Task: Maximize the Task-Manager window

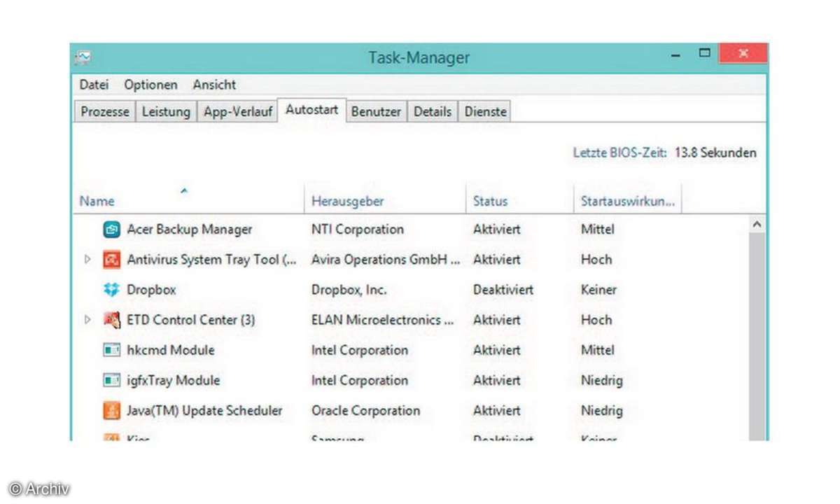Action: click(x=705, y=54)
